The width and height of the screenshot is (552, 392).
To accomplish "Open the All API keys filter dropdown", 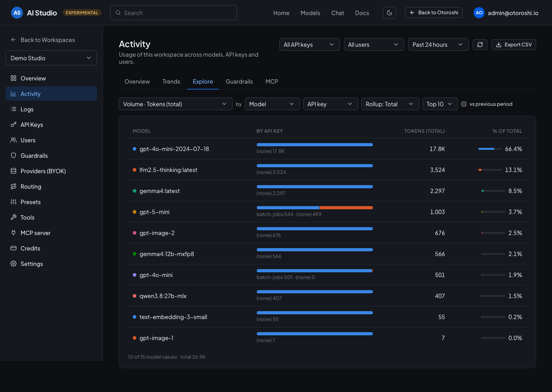I will point(309,44).
